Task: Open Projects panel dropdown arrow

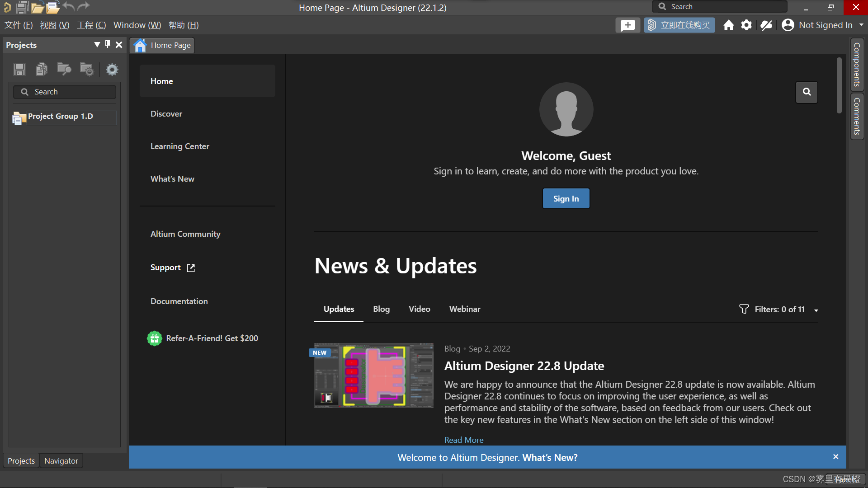Action: (97, 45)
